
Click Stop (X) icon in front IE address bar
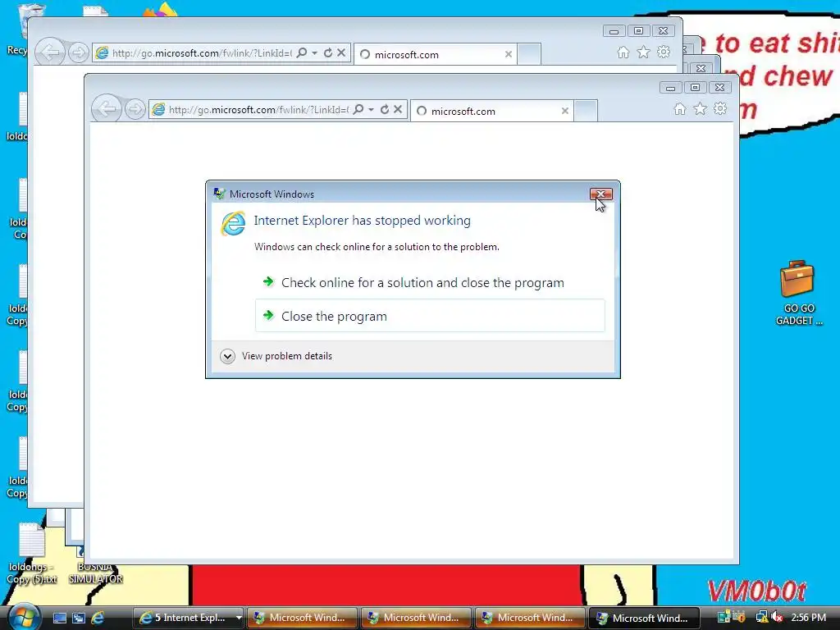[398, 109]
